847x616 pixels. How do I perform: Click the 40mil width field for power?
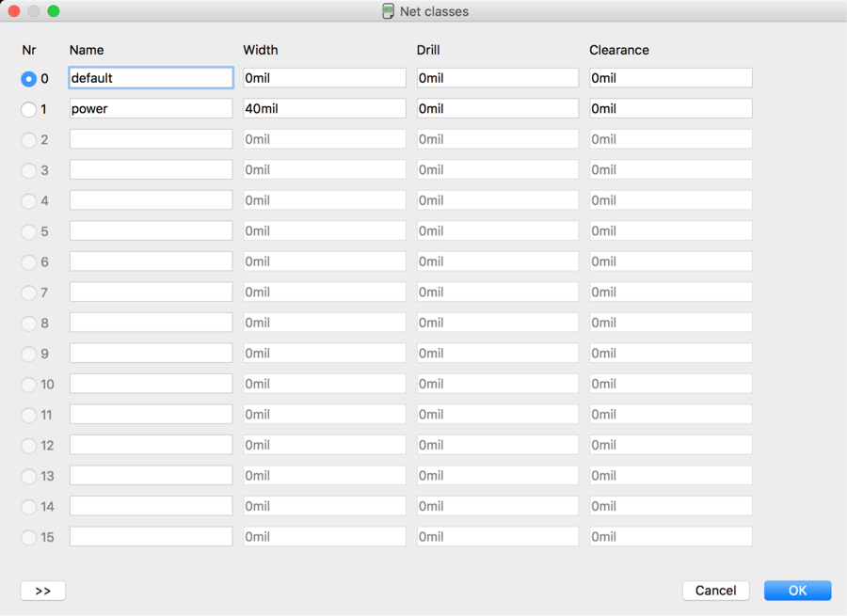point(325,108)
